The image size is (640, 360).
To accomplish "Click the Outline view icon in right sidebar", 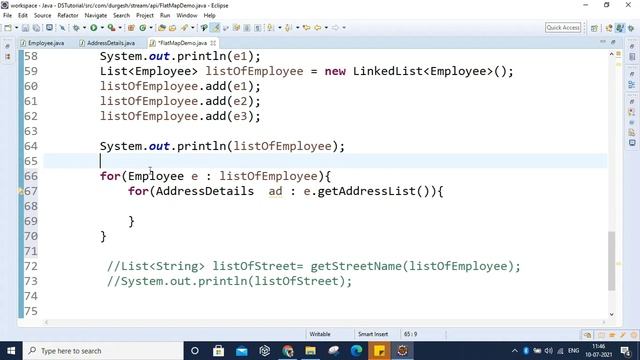I will pos(632,84).
